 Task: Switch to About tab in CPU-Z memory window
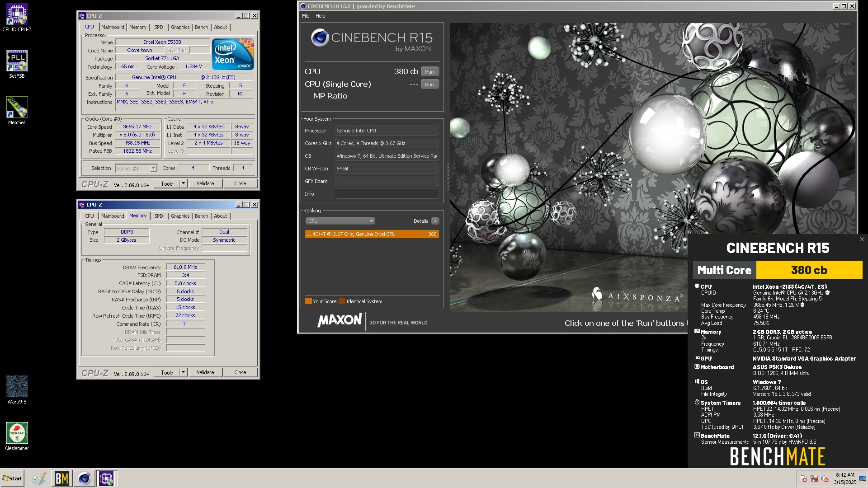[x=221, y=216]
